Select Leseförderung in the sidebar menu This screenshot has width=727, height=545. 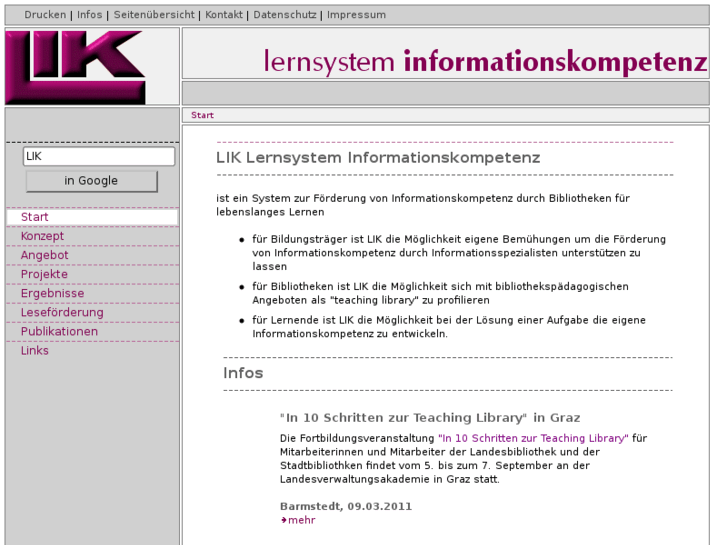[x=92, y=312]
